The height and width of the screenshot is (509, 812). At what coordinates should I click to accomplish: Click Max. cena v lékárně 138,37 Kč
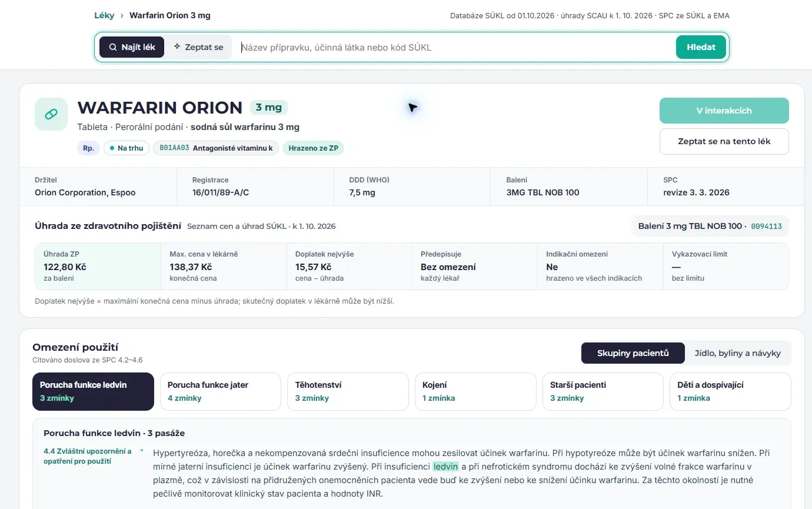pyautogui.click(x=224, y=266)
